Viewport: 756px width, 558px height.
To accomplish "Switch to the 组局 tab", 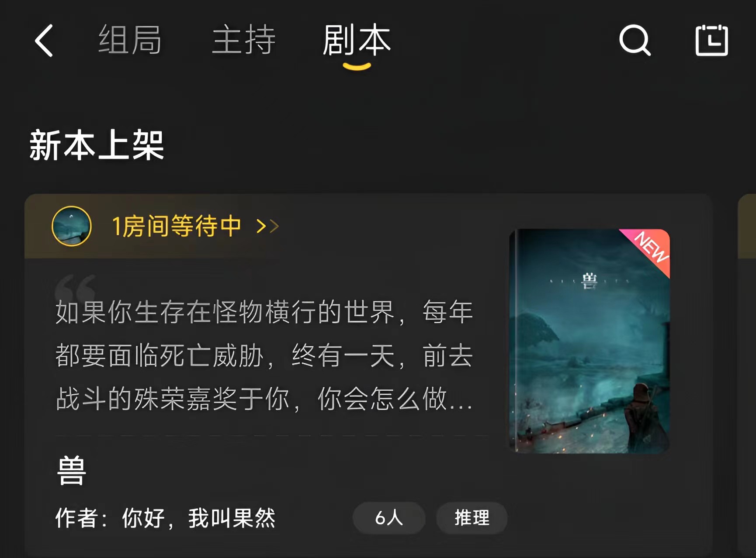I will [130, 40].
